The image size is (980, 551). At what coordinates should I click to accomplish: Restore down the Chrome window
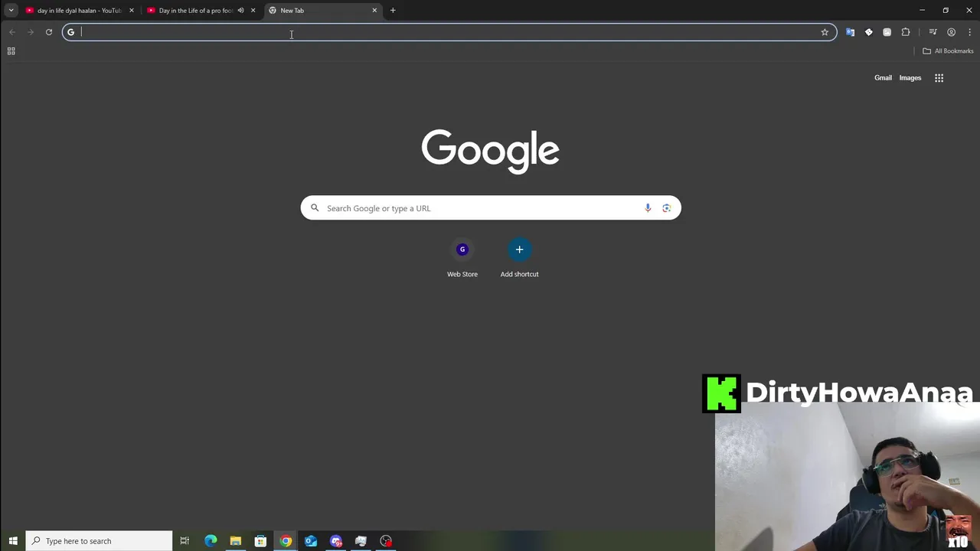pos(946,11)
